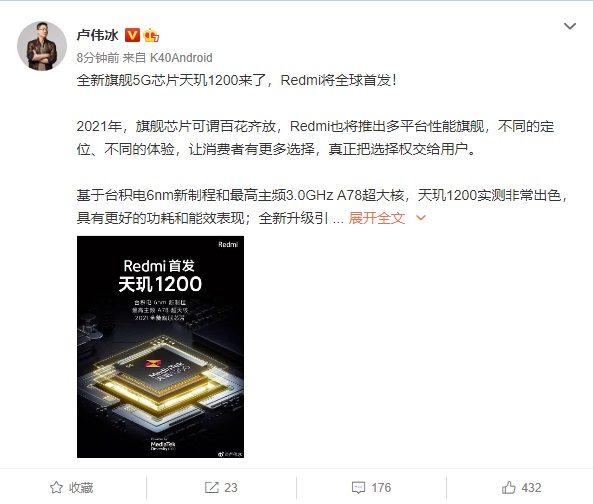Screen dimensions: 593x504
Task: Click the comment bubble icon
Action: pyautogui.click(x=358, y=487)
